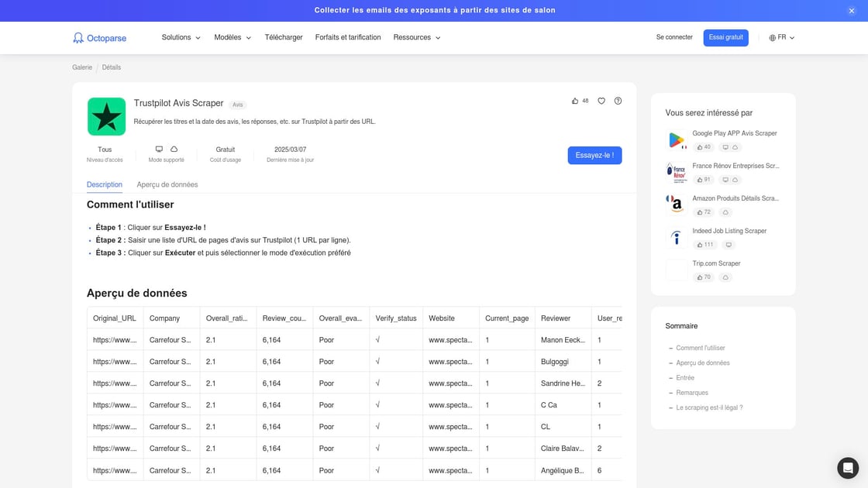Open the help question mark icon

(x=618, y=101)
